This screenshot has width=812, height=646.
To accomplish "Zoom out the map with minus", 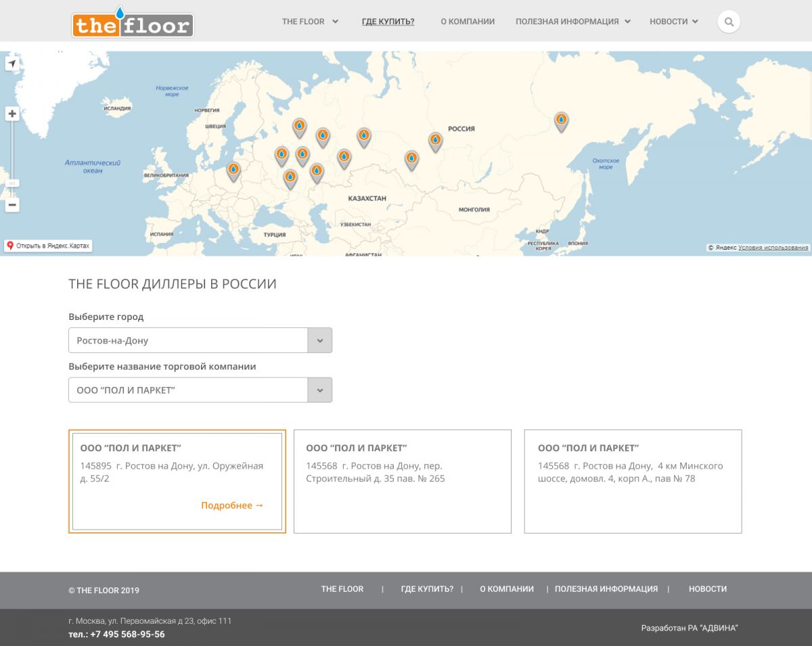I will click(x=12, y=205).
